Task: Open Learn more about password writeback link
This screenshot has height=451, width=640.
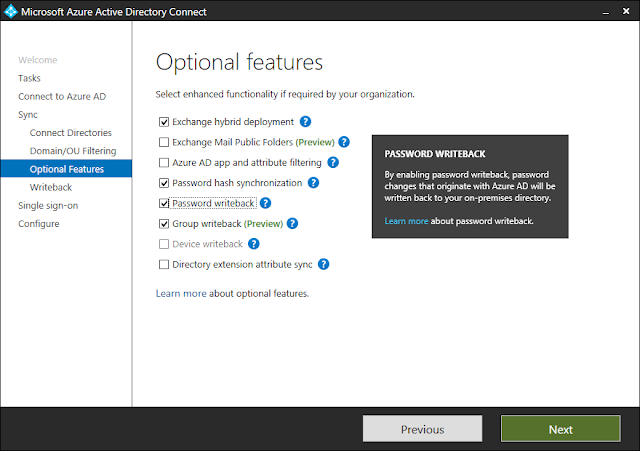Action: point(407,220)
